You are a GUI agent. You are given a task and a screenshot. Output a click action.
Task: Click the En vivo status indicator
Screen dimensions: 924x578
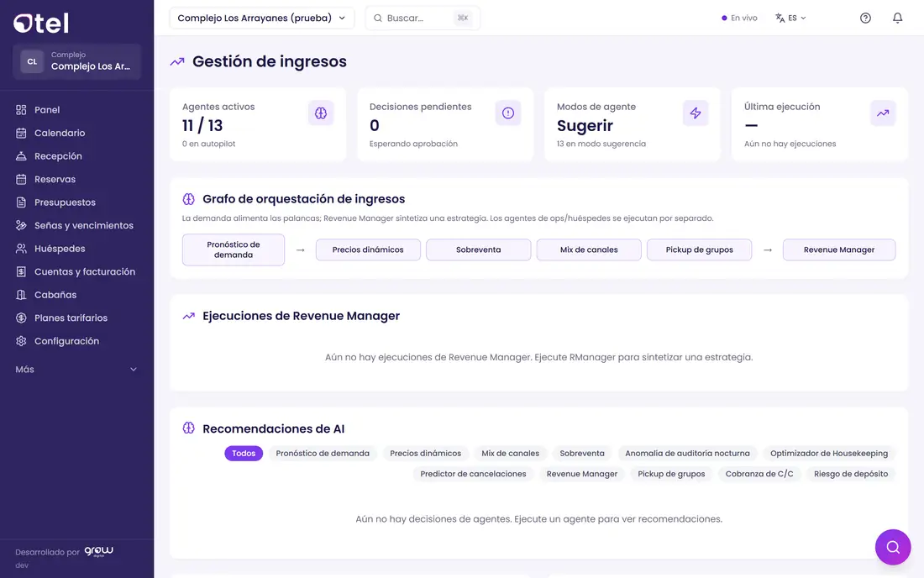[739, 18]
